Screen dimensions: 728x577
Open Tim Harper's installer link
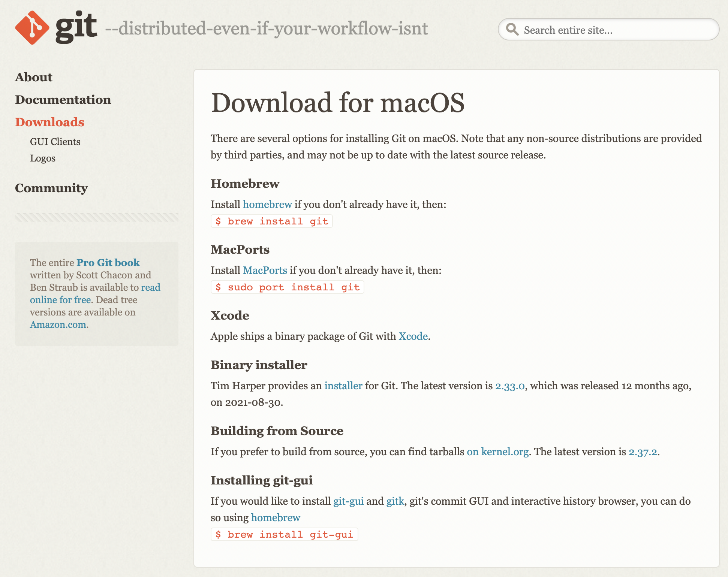(343, 386)
